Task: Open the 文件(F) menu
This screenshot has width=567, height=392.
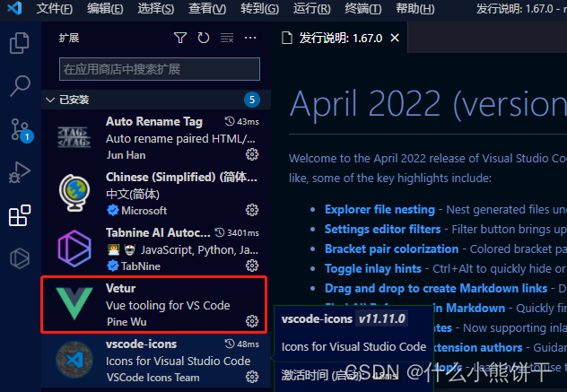Action: click(x=54, y=8)
